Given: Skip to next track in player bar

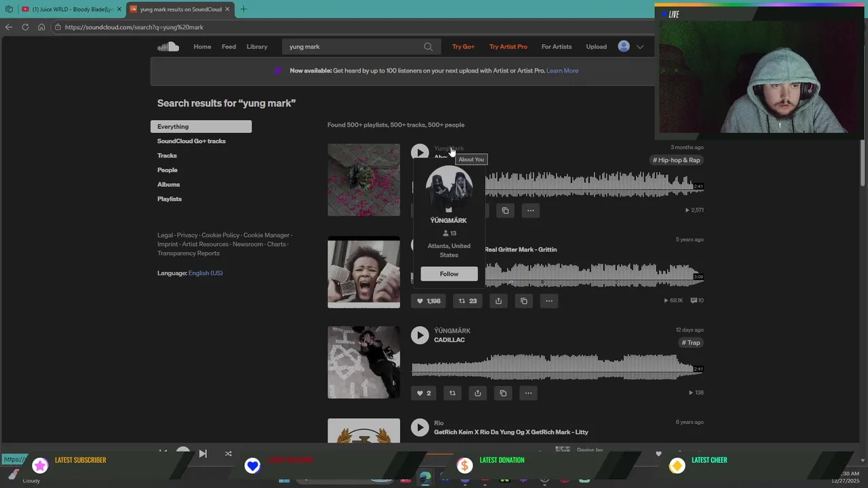Looking at the screenshot, I should (203, 453).
